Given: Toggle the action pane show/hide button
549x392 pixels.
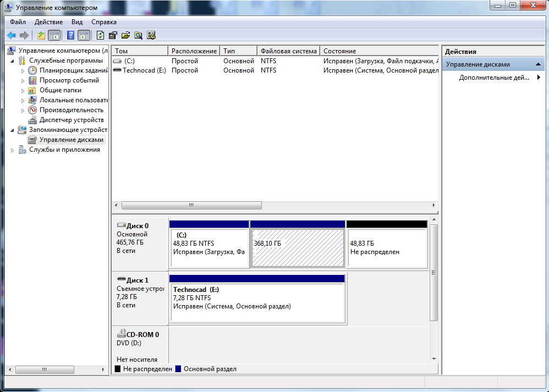Looking at the screenshot, I should pyautogui.click(x=84, y=36).
